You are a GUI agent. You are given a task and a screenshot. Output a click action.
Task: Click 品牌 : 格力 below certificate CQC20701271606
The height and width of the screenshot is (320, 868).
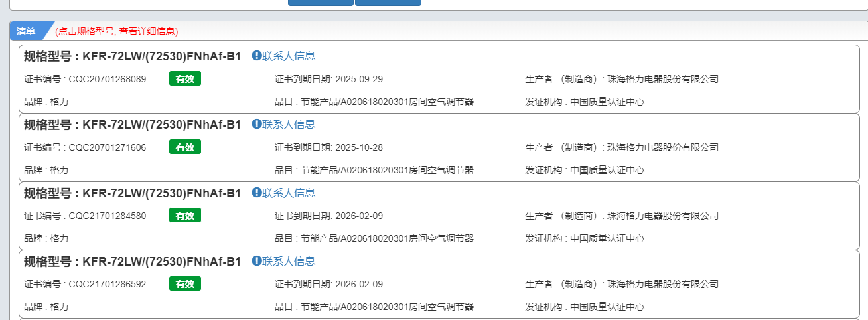point(46,170)
